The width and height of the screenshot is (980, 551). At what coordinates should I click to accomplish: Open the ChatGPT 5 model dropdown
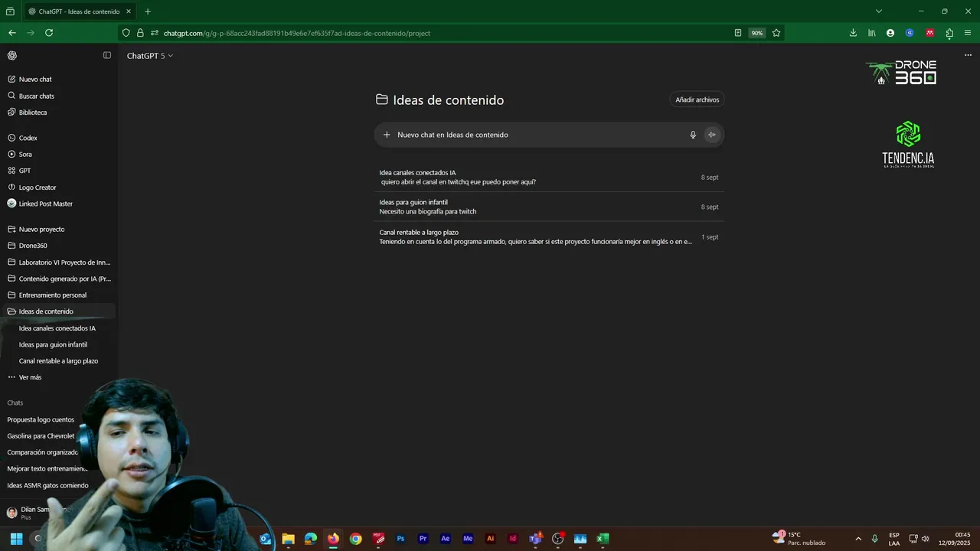149,56
